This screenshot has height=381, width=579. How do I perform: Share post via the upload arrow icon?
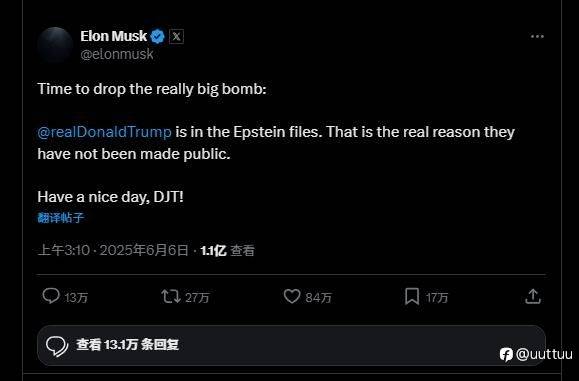[533, 296]
